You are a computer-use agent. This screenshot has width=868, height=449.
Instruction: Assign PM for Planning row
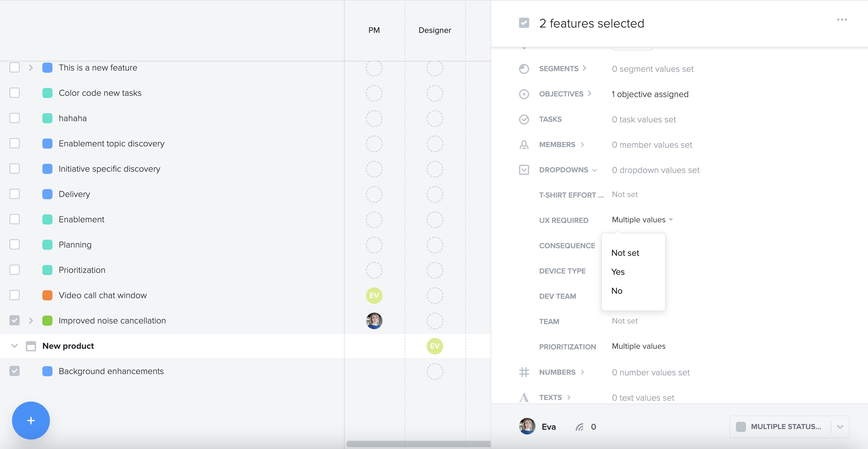pyautogui.click(x=374, y=245)
